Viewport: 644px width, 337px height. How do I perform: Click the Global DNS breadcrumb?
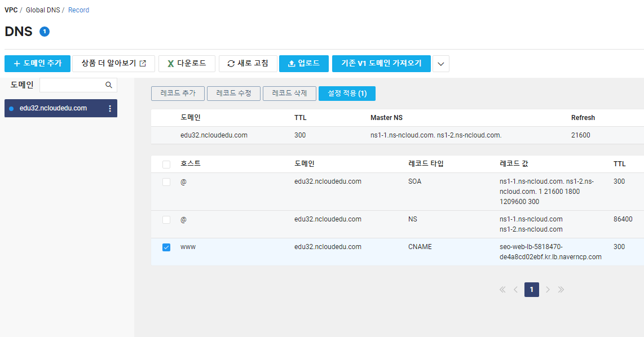(x=43, y=10)
